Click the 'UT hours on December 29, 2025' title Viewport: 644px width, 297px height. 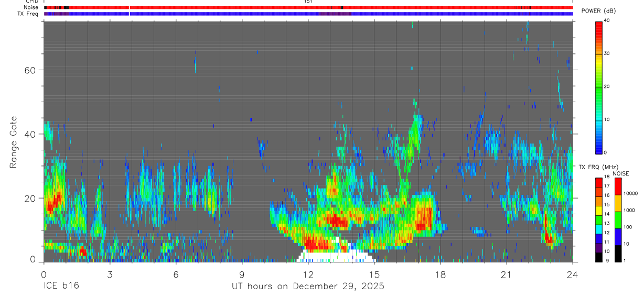point(308,287)
